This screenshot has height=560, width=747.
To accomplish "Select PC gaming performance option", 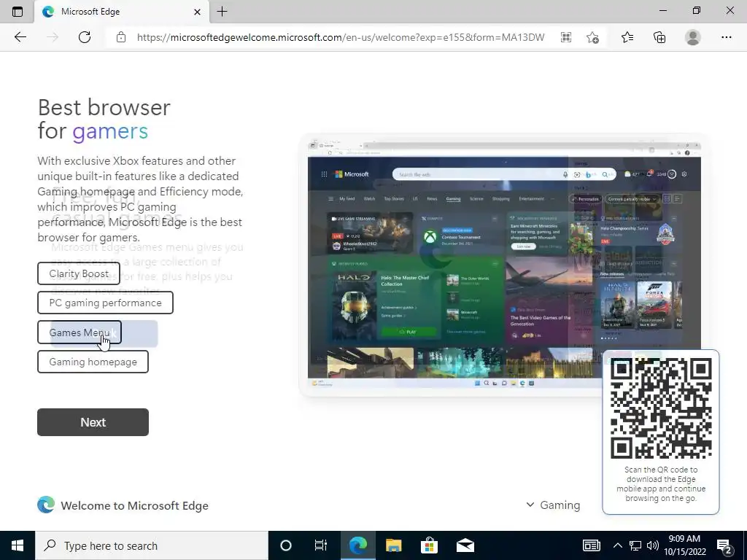I will 105,303.
